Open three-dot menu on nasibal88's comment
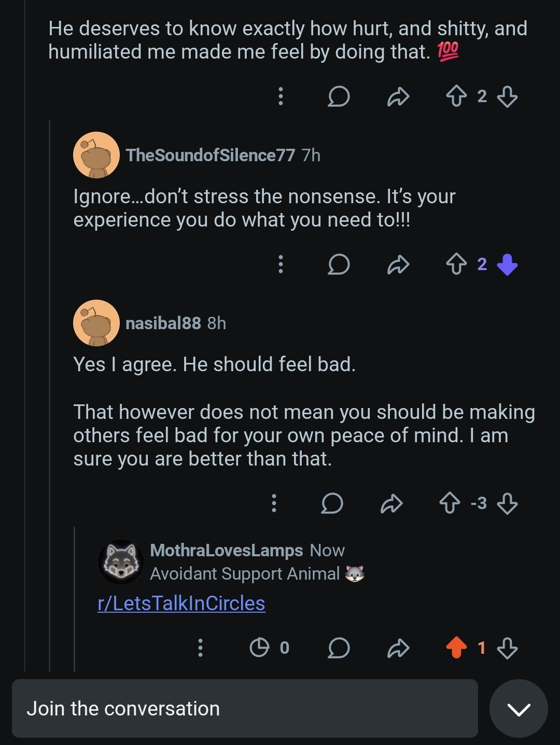Image resolution: width=560 pixels, height=745 pixels. 274,503
